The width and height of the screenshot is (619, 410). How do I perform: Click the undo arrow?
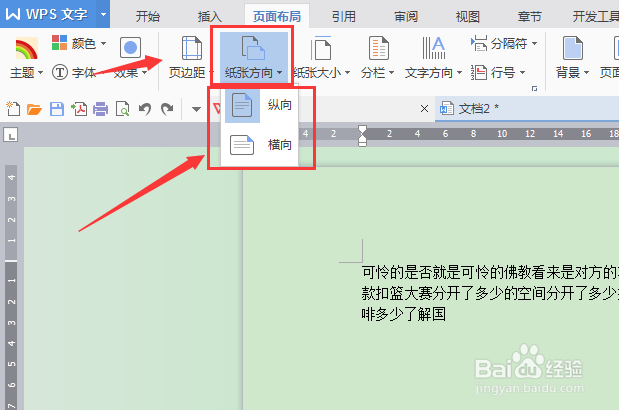(145, 109)
